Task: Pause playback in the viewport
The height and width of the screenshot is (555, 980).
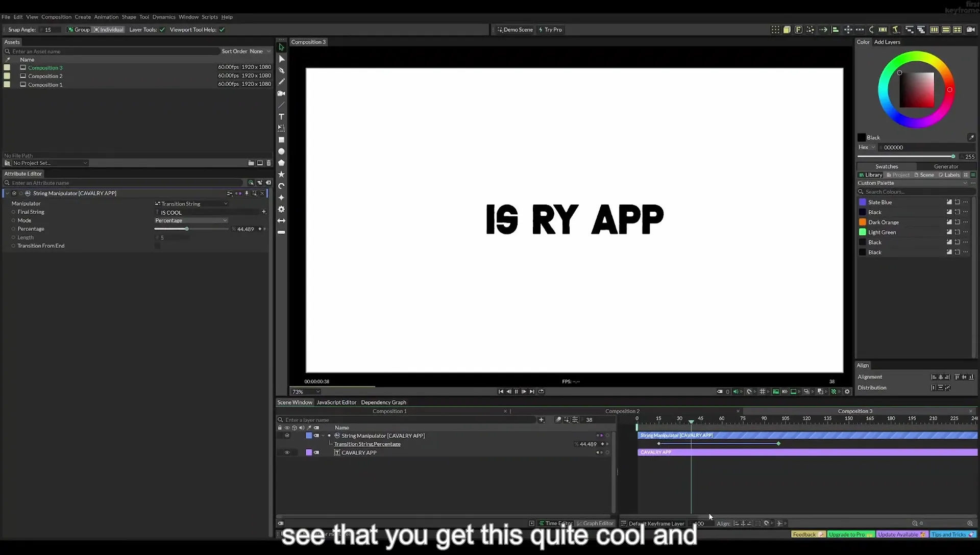Action: (516, 392)
